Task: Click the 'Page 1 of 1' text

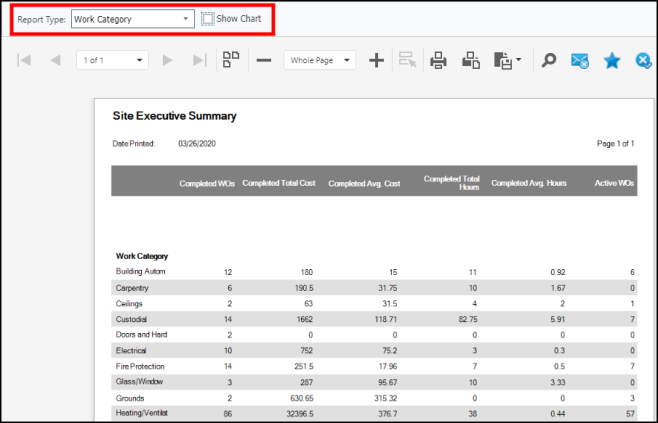Action: 616,144
